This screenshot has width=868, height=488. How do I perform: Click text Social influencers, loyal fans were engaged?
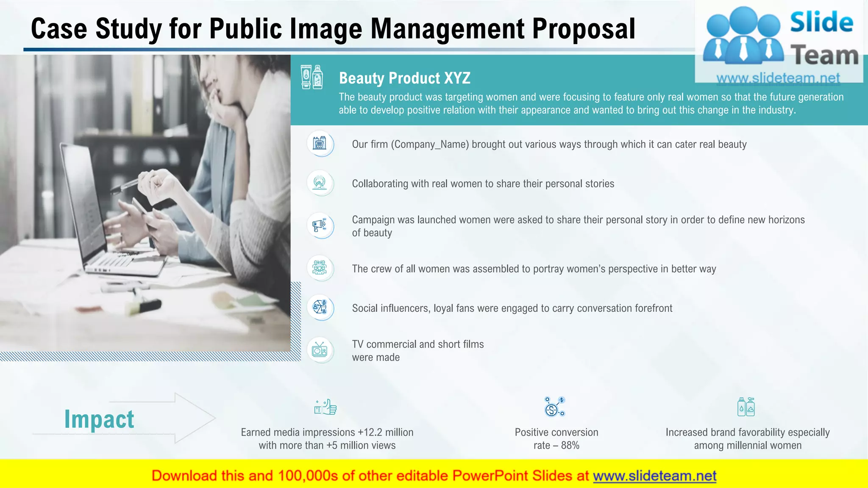512,308
